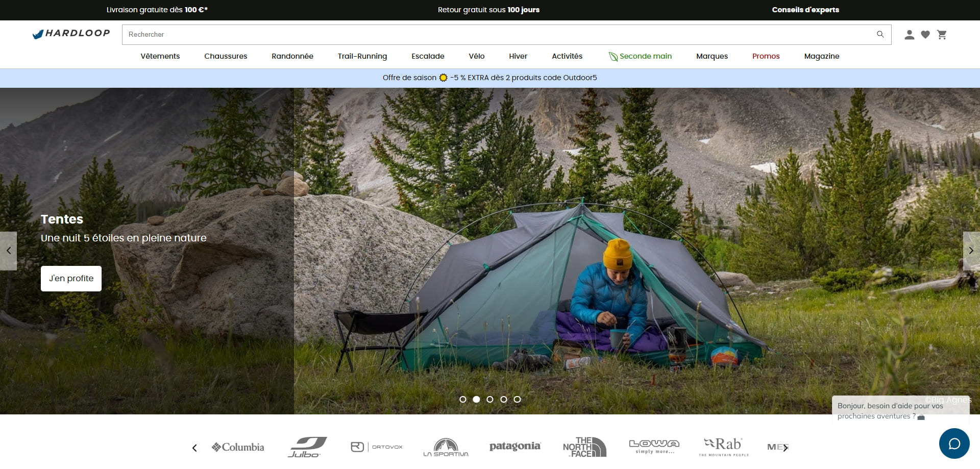Click the Patagonia brand logo
Image resolution: width=980 pixels, height=469 pixels.
(514, 447)
